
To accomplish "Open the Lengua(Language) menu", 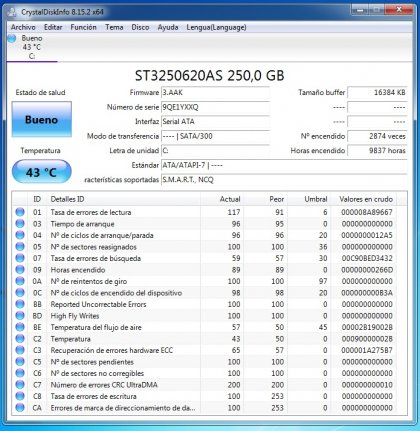I will pyautogui.click(x=216, y=27).
